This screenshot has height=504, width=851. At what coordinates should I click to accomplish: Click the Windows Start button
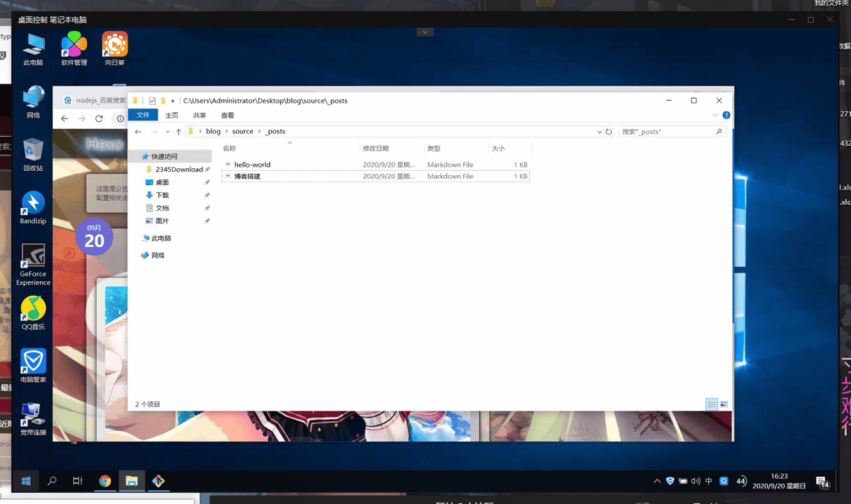click(26, 481)
